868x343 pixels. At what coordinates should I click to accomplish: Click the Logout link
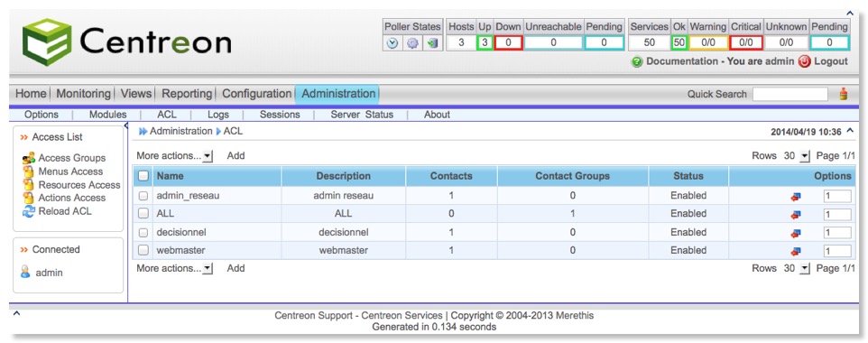pyautogui.click(x=831, y=61)
